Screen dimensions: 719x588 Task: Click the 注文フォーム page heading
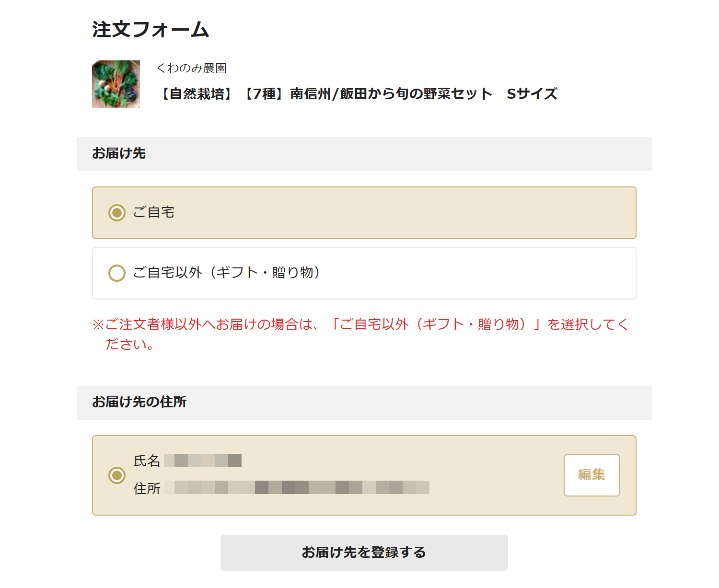151,30
